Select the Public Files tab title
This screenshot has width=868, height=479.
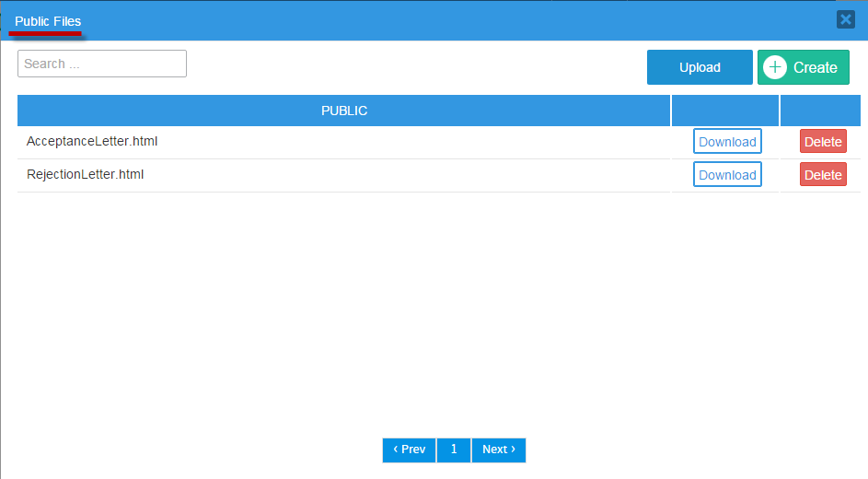48,21
